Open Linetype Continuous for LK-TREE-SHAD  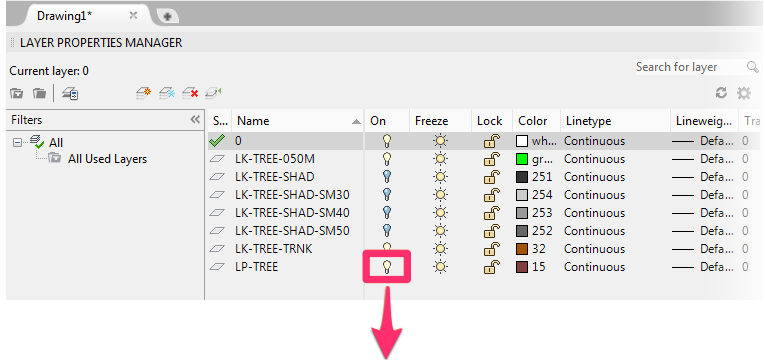[x=594, y=177]
